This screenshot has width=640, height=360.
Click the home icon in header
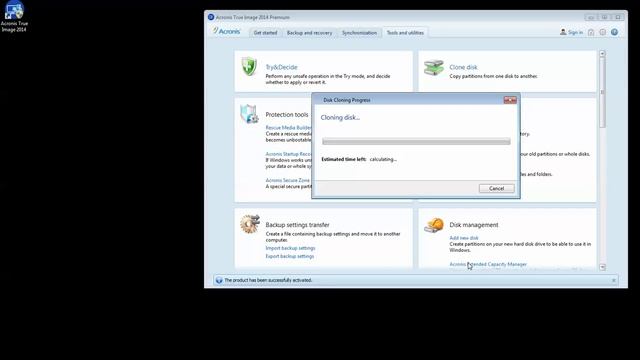tap(591, 32)
